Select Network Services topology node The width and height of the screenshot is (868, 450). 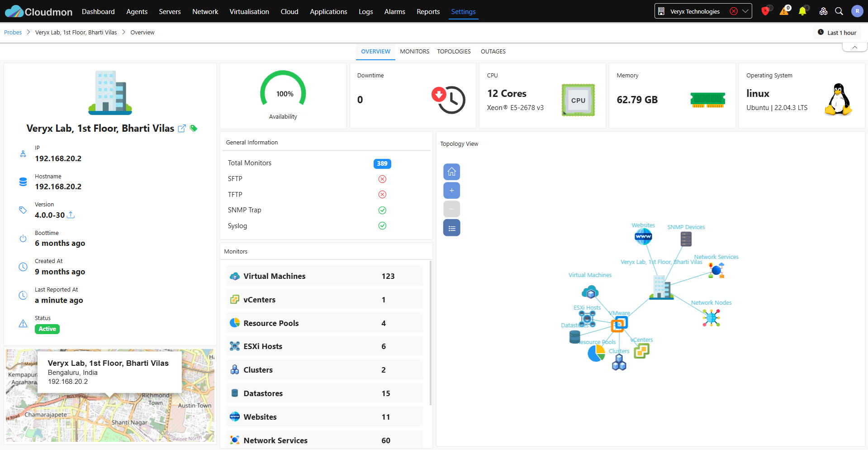(716, 270)
